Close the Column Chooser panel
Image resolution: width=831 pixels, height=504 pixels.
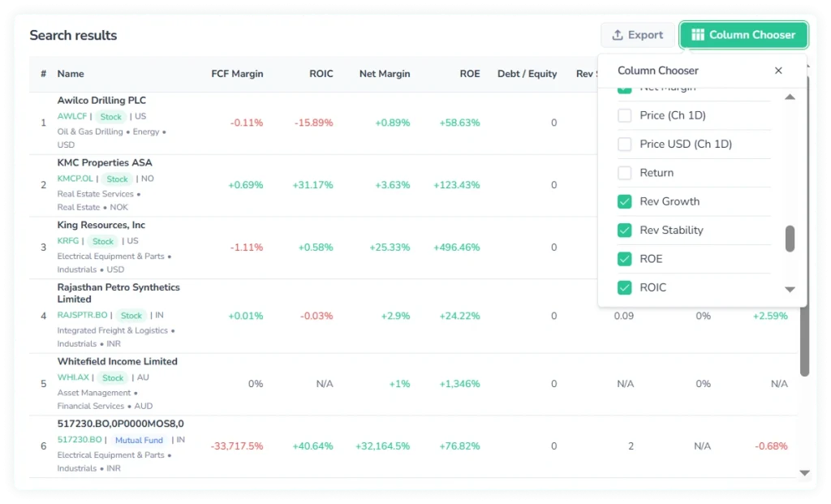778,71
